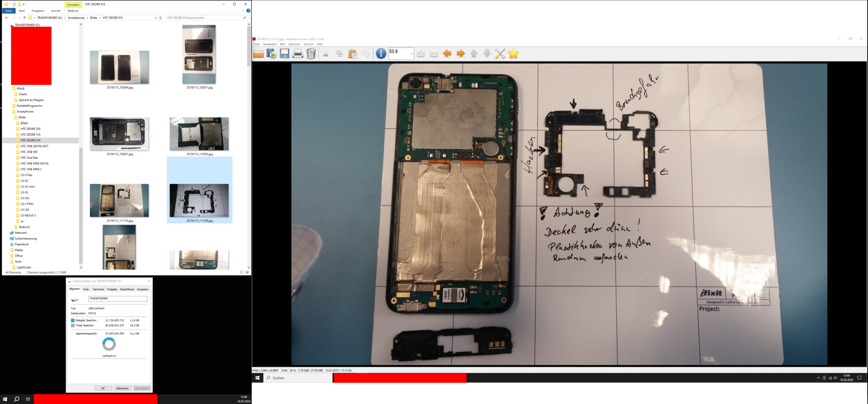Screen dimensions: 868x404
Task: Open the ReadyBoost tab in properties dialog
Action: point(127,289)
